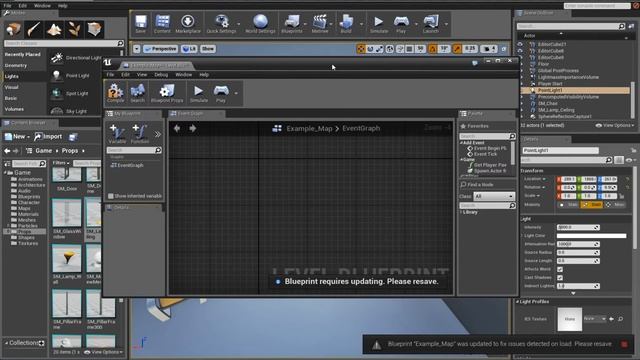Navigate back in the Blueprint graph
This screenshot has height=360, width=640.
click(177, 129)
